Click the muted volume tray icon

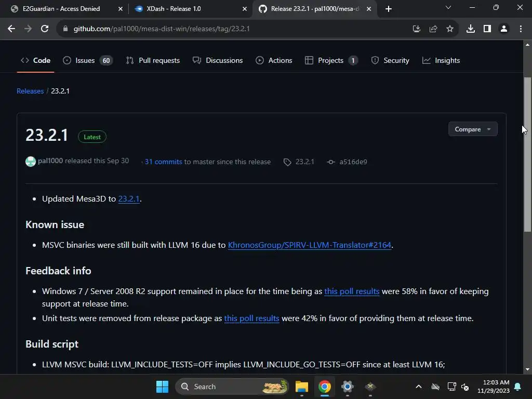465,387
